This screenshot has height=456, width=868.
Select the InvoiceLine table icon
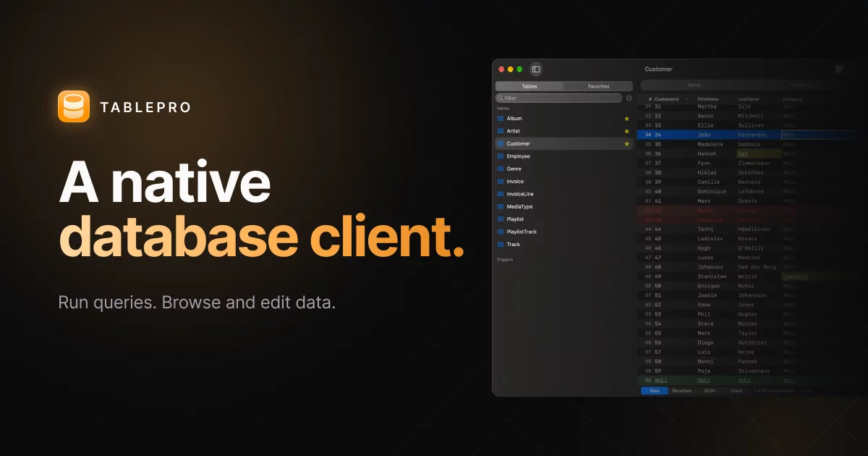(501, 194)
